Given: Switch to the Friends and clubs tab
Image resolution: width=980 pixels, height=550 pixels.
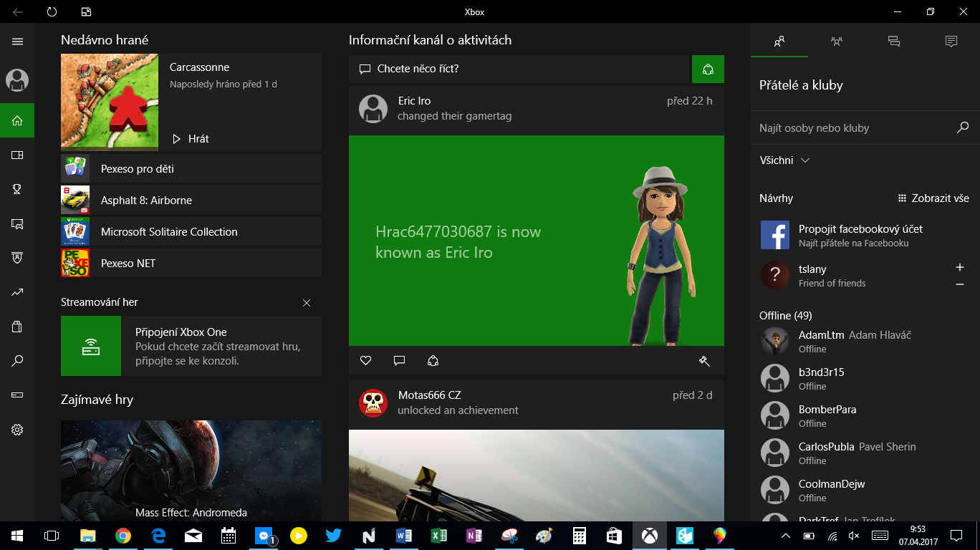Looking at the screenshot, I should 779,42.
